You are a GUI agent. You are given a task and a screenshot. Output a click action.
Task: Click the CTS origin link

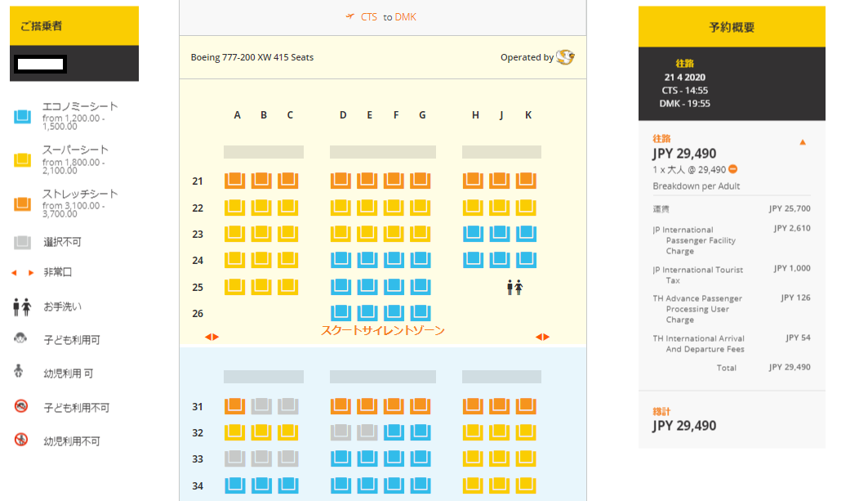(369, 17)
